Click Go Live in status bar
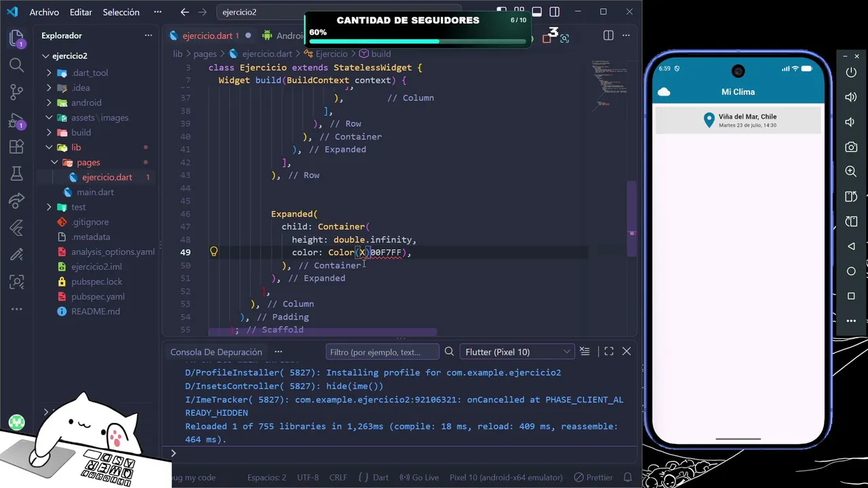The height and width of the screenshot is (488, 868). click(419, 477)
